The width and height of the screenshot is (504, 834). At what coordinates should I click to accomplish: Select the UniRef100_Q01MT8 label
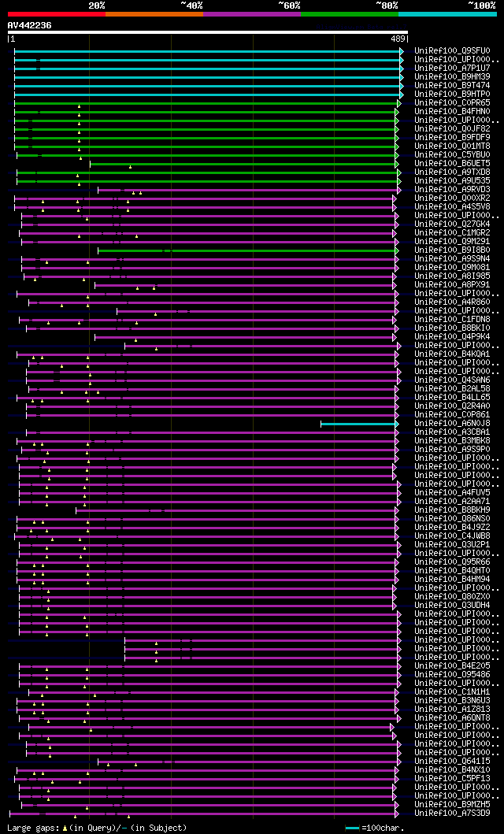pyautogui.click(x=453, y=146)
